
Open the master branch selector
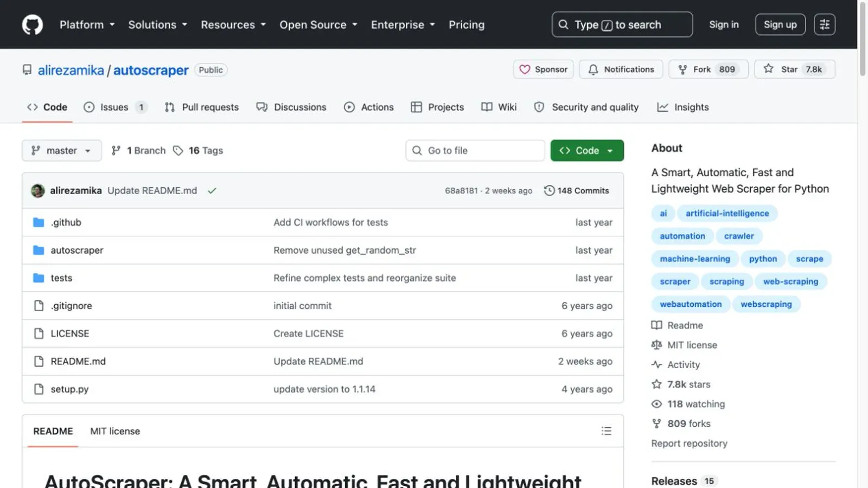[62, 151]
